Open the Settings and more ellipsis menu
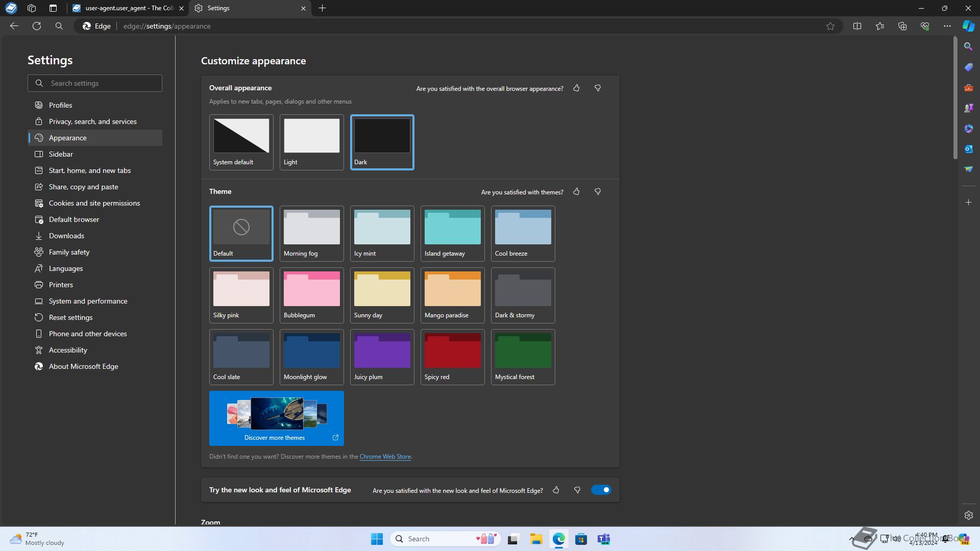 pos(947,26)
